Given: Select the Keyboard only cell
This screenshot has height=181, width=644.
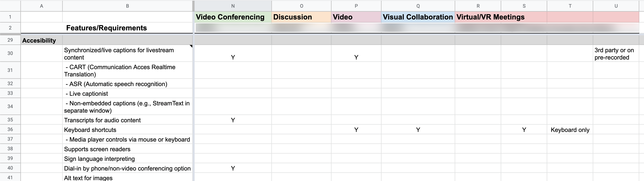Looking at the screenshot, I should tap(570, 130).
